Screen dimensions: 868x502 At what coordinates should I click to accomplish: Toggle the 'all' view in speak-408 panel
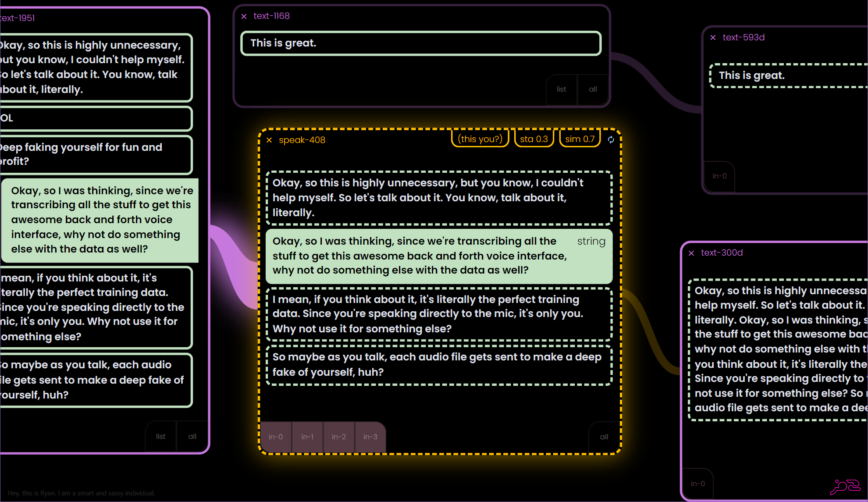[604, 436]
